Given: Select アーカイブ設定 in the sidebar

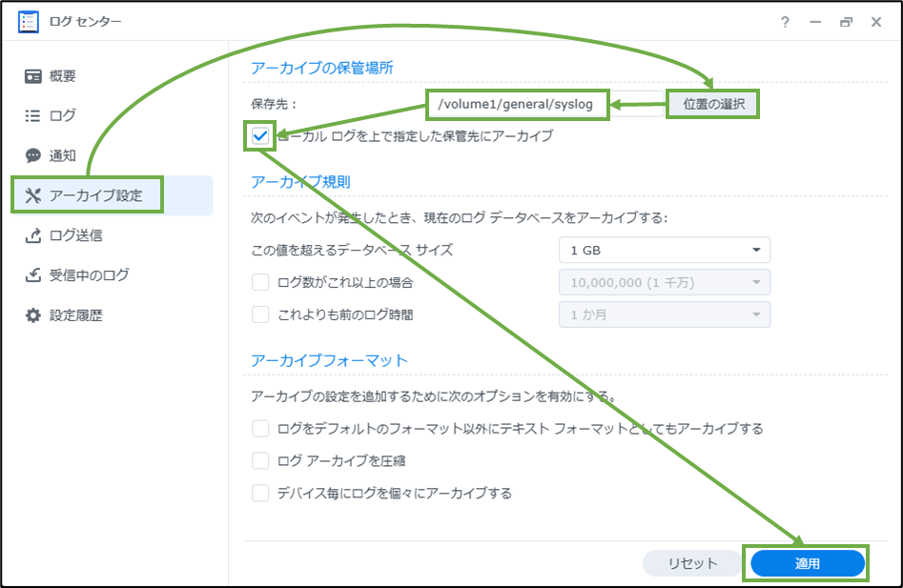Looking at the screenshot, I should (112, 195).
